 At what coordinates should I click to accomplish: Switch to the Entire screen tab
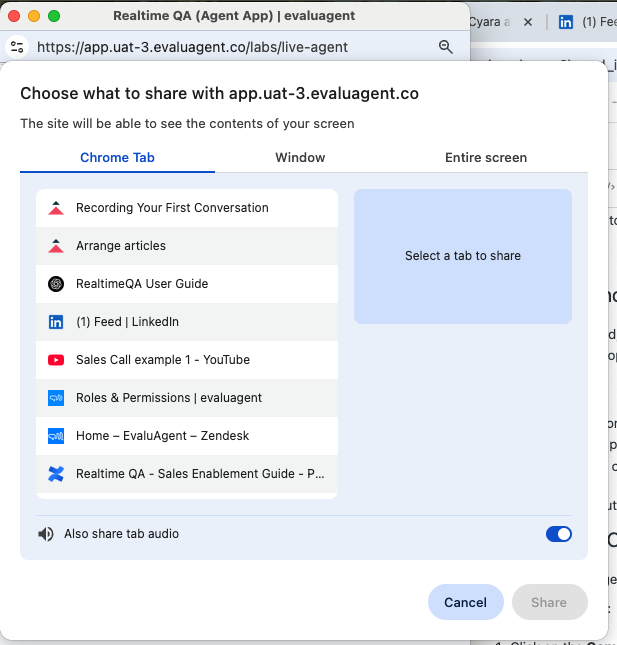(486, 158)
